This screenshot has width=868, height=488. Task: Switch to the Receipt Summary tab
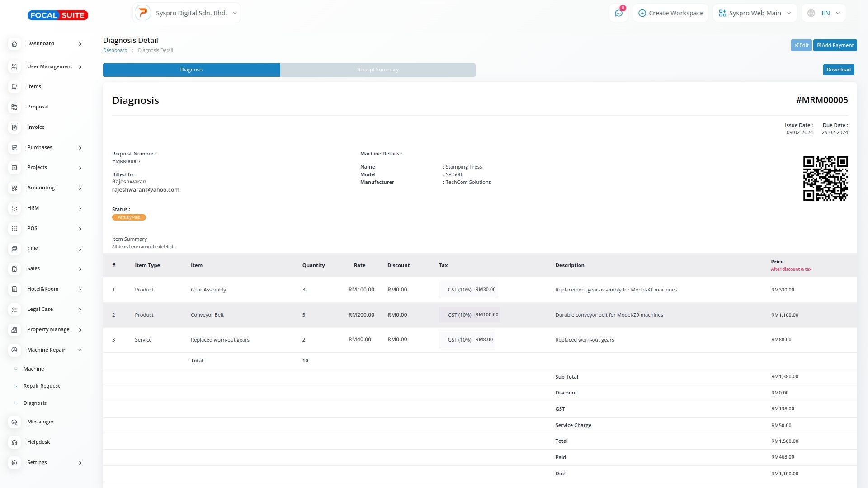click(377, 70)
